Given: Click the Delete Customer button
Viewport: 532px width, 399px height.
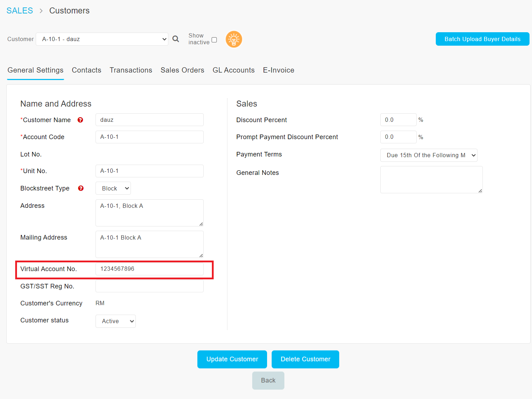Looking at the screenshot, I should [x=305, y=359].
